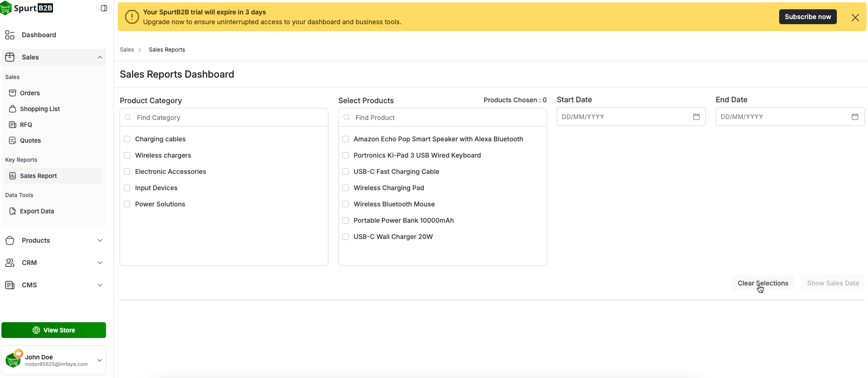
Task: Open Sales Report in the sidebar
Action: point(54,176)
